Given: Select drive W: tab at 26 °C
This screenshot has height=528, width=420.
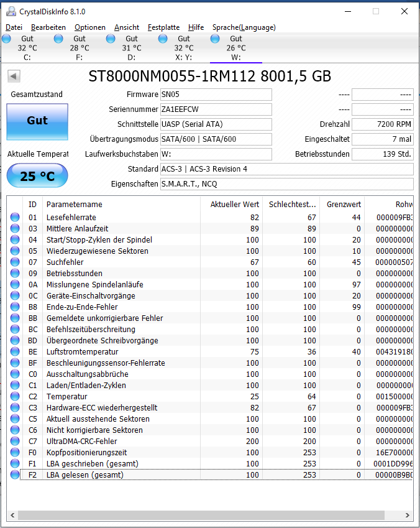Looking at the screenshot, I should coord(235,48).
